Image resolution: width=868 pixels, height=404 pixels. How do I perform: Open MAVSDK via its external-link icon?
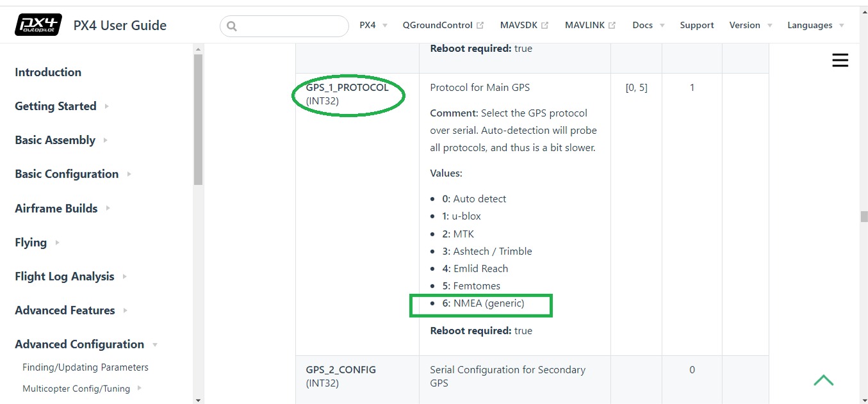(x=545, y=24)
